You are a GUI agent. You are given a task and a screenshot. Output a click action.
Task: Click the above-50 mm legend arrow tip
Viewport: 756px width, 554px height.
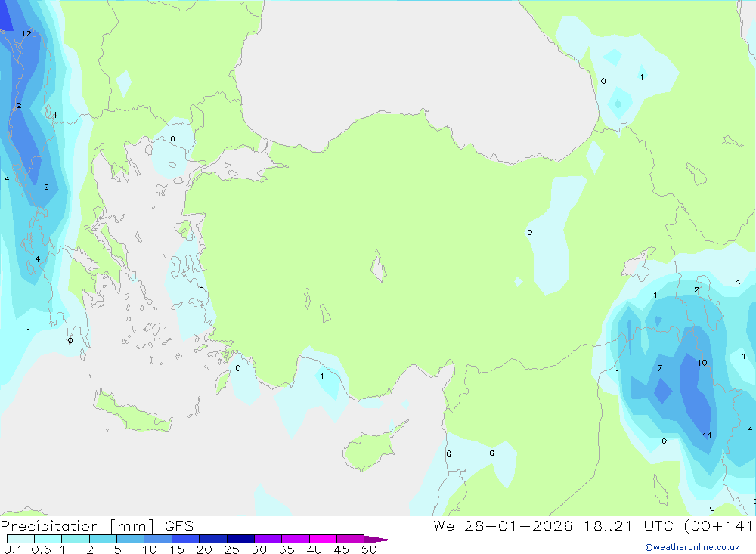(379, 540)
